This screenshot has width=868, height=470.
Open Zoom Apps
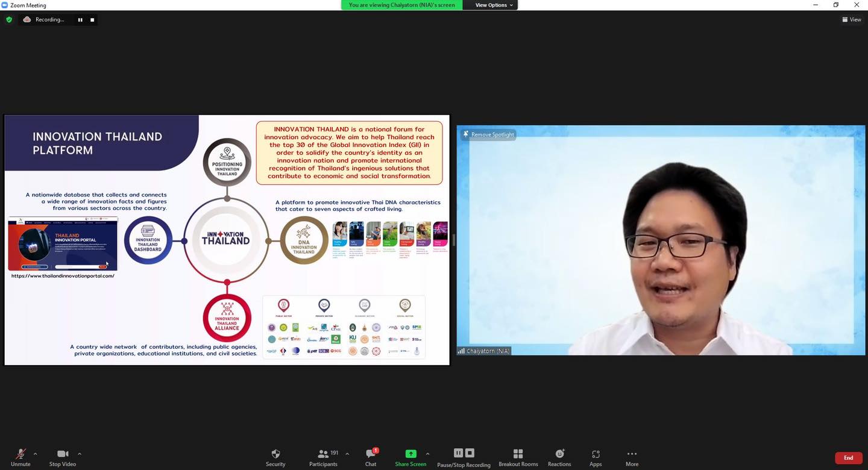click(x=596, y=457)
